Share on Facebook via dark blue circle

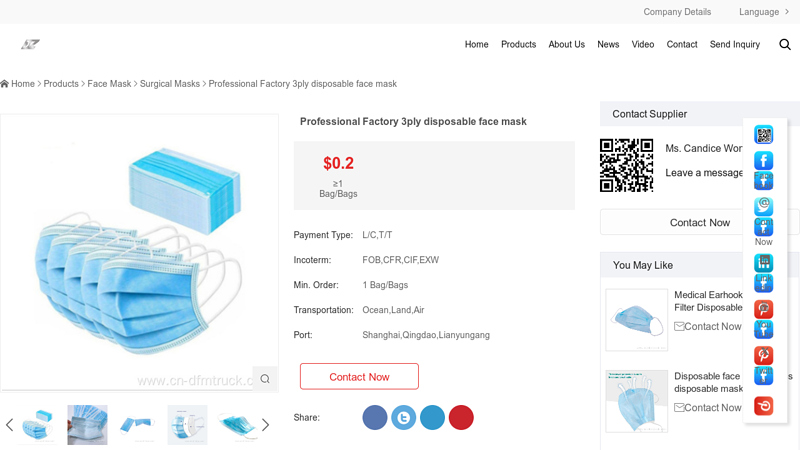click(375, 417)
